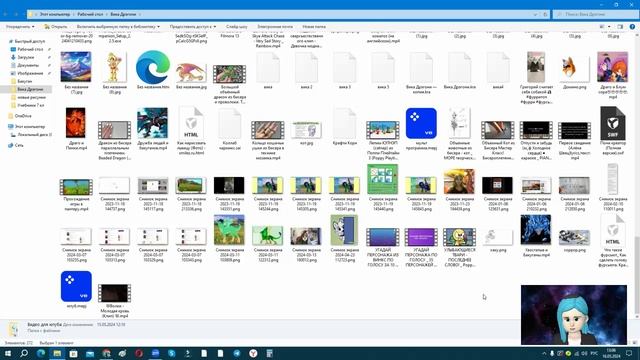This screenshot has height=360, width=640.
Task: Click the 'Открыть' toolbar button
Action: point(56,27)
